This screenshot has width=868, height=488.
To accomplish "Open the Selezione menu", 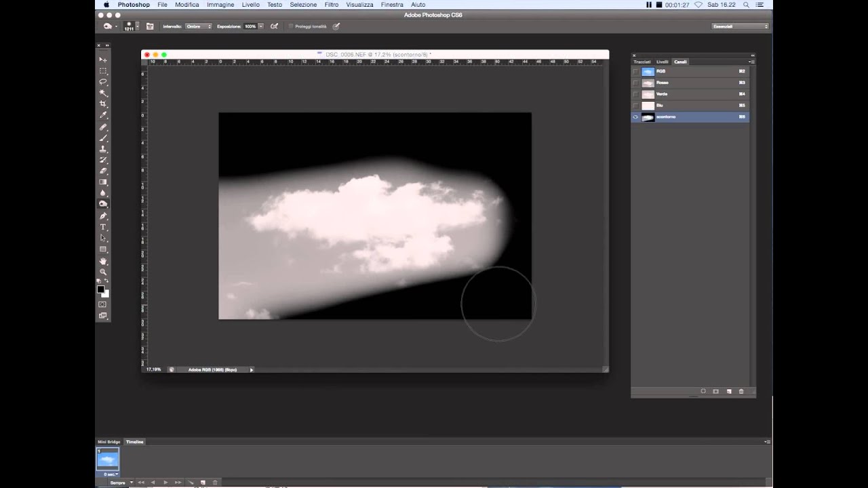I will pyautogui.click(x=303, y=5).
